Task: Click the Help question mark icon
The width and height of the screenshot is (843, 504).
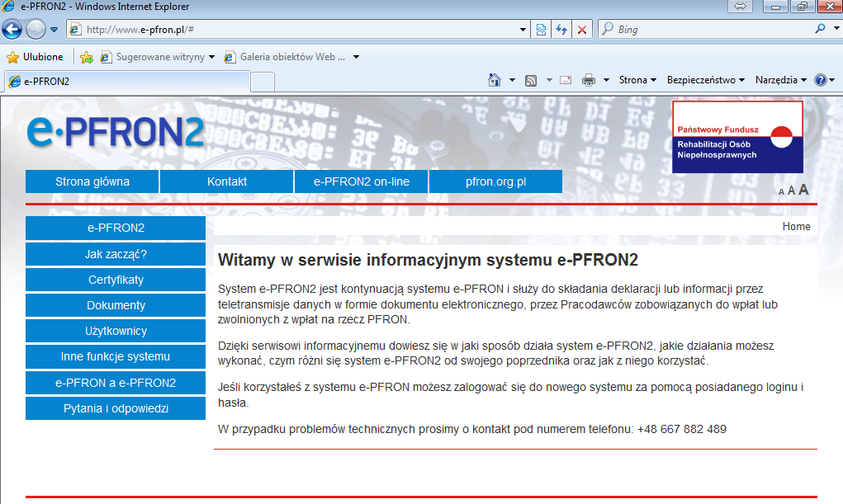Action: pos(820,80)
